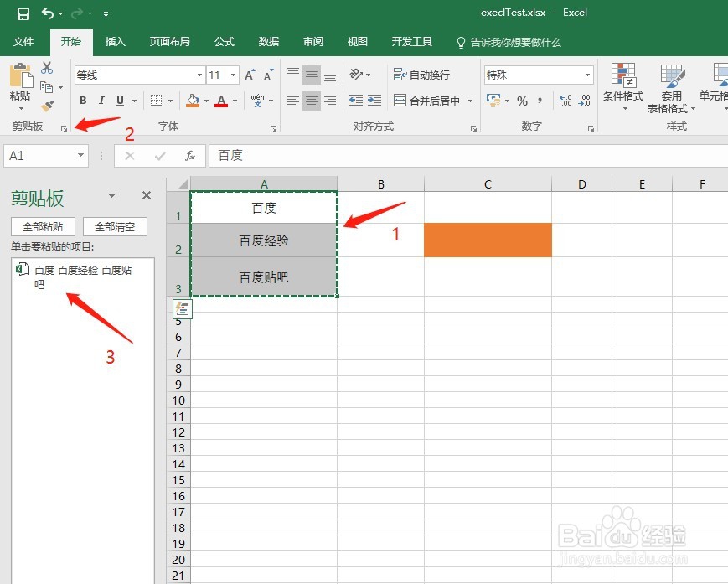Click the Cut scissors icon
This screenshot has height=584, width=728.
click(46, 68)
